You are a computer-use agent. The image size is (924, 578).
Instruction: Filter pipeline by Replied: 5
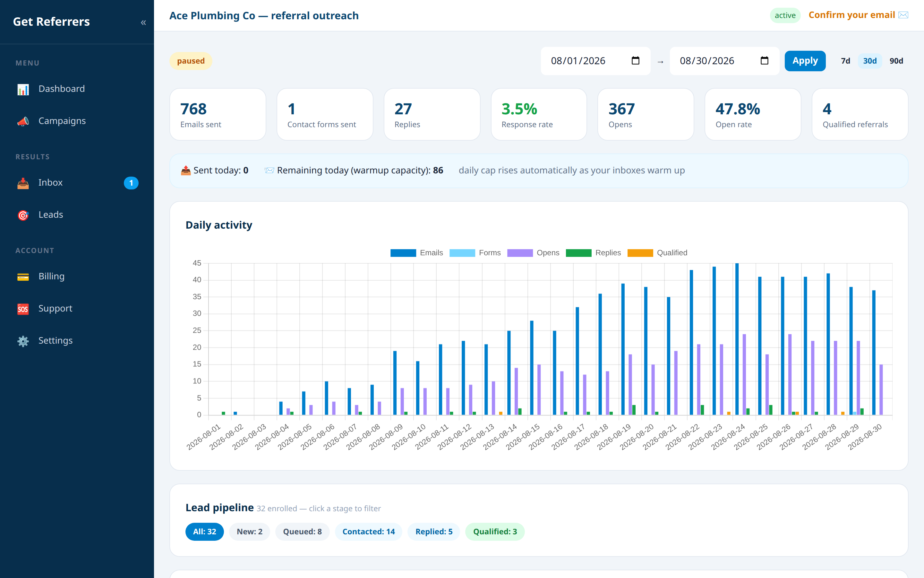[434, 531]
